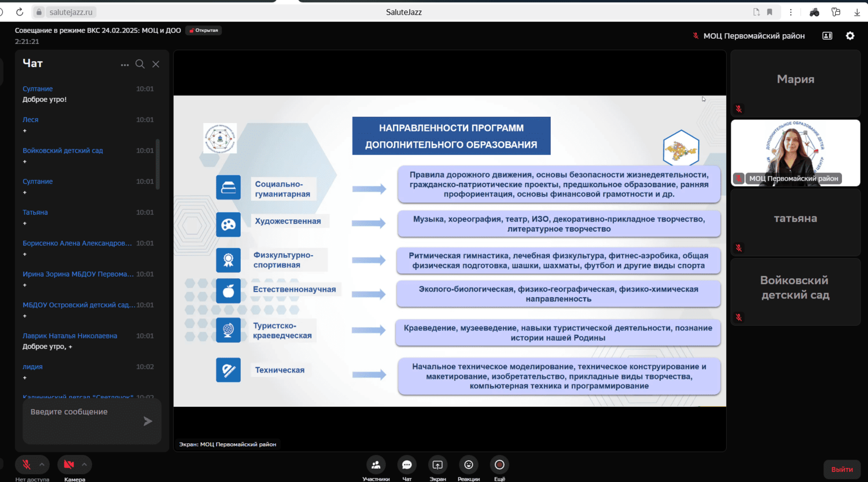Toggle the camera on
The height and width of the screenshot is (482, 868).
click(69, 465)
